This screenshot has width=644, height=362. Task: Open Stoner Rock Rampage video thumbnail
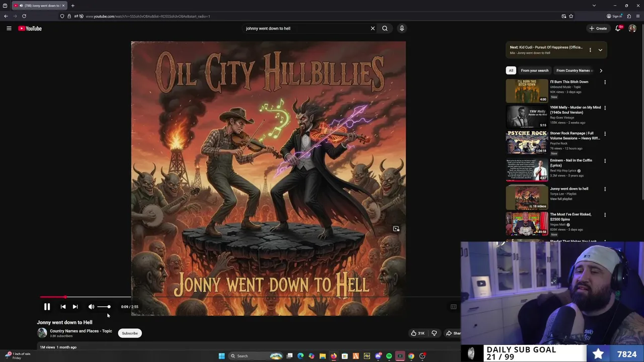tap(527, 142)
